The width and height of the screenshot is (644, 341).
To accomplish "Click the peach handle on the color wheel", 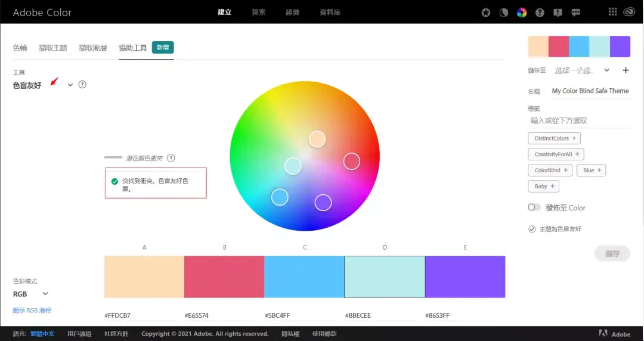I will 317,139.
